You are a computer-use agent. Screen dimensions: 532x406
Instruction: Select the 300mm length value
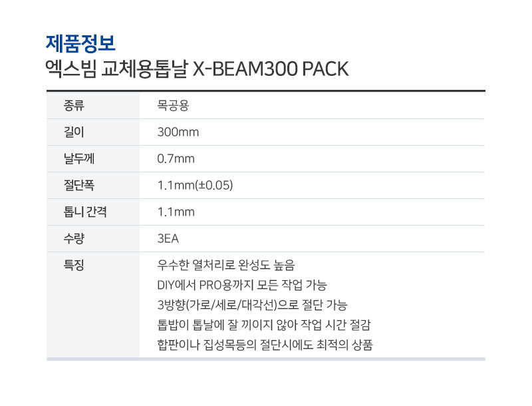[178, 132]
